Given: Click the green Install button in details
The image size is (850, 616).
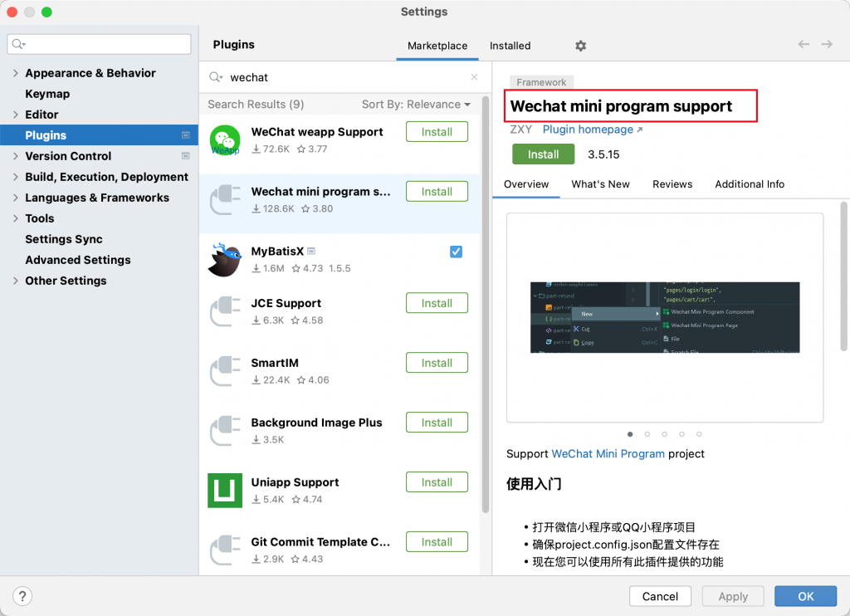Looking at the screenshot, I should click(543, 154).
